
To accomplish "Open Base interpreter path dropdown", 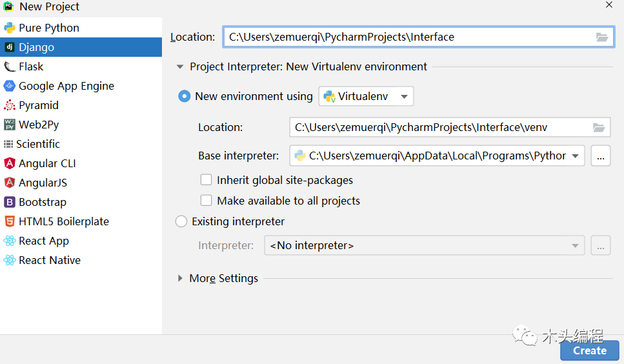I will tap(437, 156).
